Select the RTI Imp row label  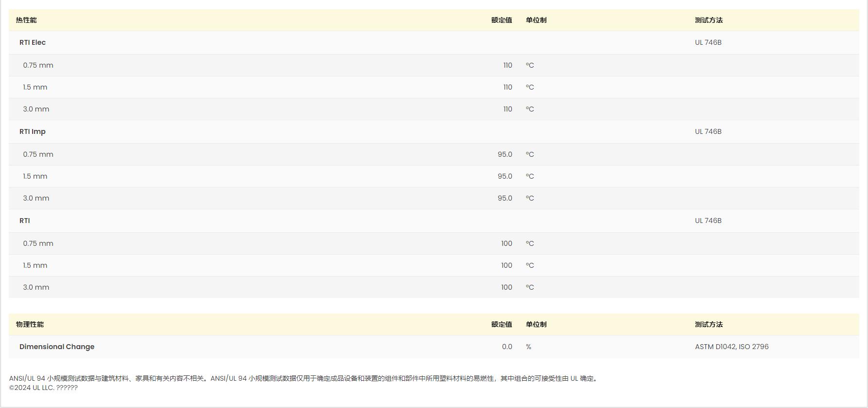tap(33, 131)
